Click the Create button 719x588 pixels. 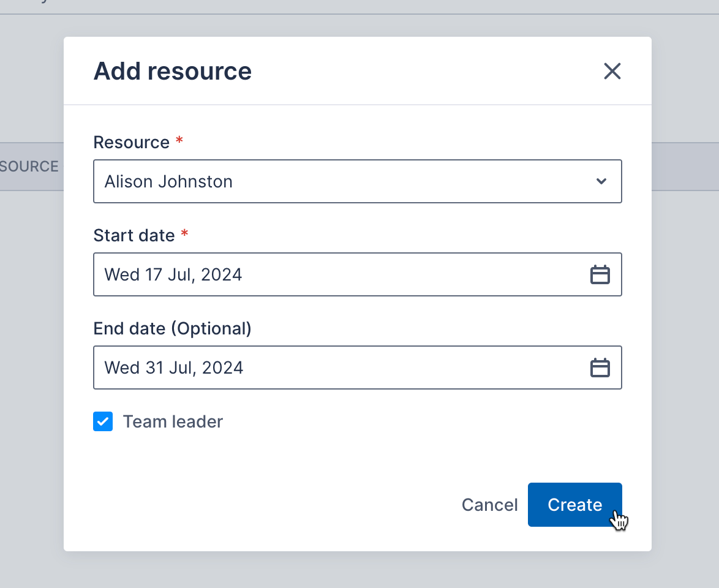(574, 505)
